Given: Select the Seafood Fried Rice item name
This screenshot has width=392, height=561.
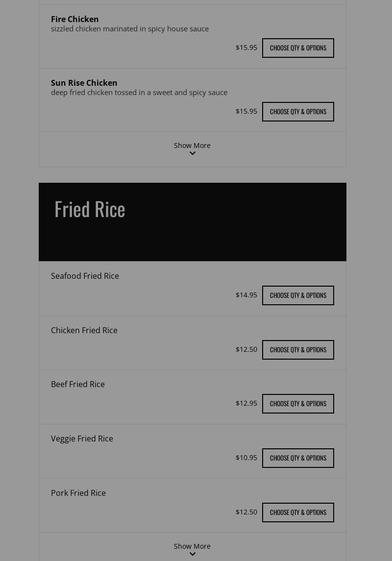Looking at the screenshot, I should pos(85,276).
